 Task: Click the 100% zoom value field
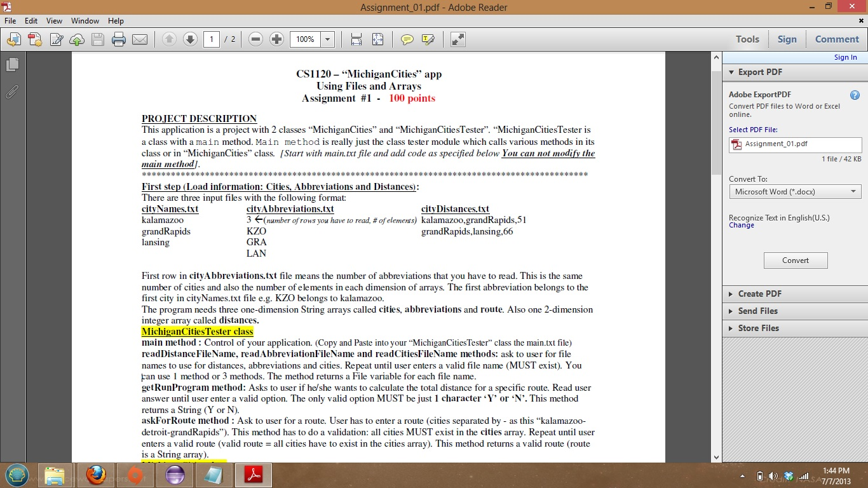pos(305,39)
